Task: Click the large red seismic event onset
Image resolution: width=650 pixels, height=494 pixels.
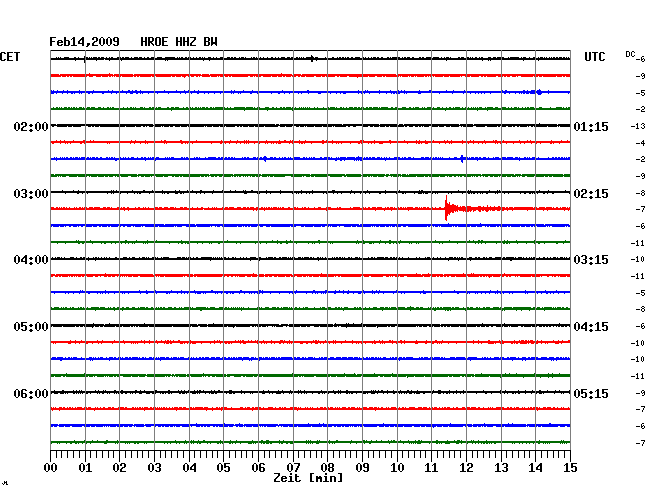Action: [x=446, y=208]
